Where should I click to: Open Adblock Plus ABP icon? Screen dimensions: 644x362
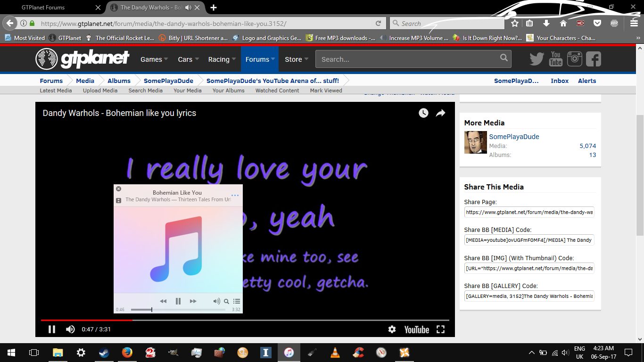[614, 23]
